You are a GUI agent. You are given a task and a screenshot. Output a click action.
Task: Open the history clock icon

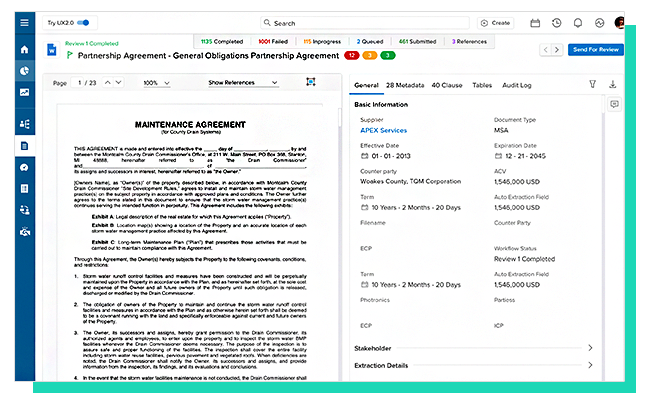point(556,22)
